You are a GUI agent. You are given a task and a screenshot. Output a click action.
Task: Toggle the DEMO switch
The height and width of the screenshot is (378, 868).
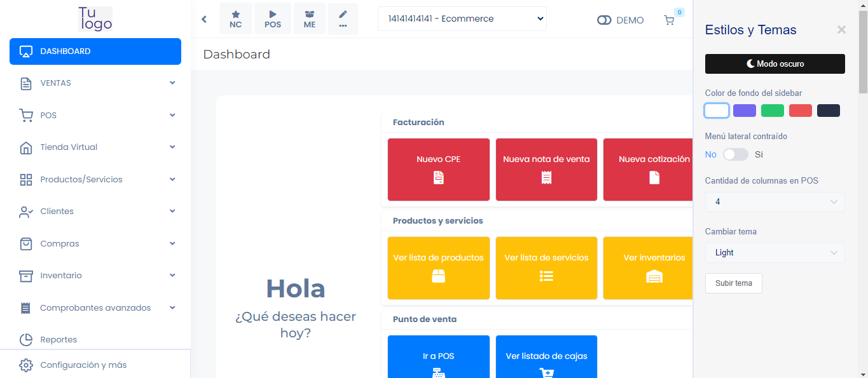pyautogui.click(x=604, y=20)
